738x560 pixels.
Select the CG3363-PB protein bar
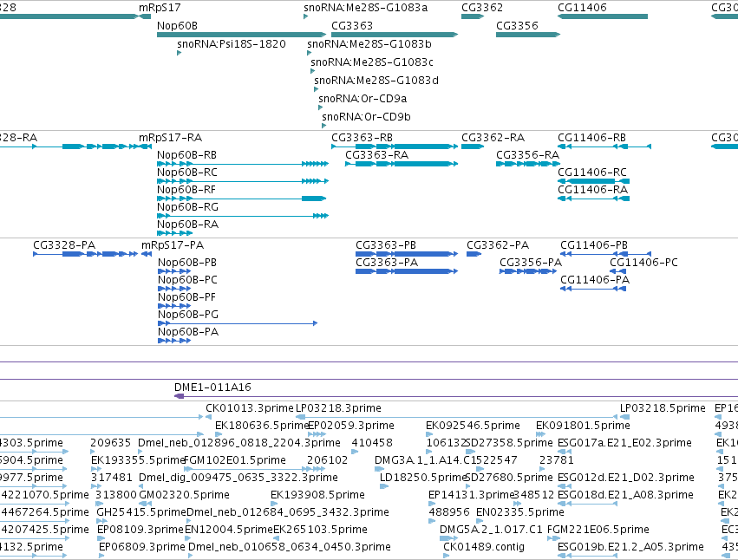coord(407,254)
